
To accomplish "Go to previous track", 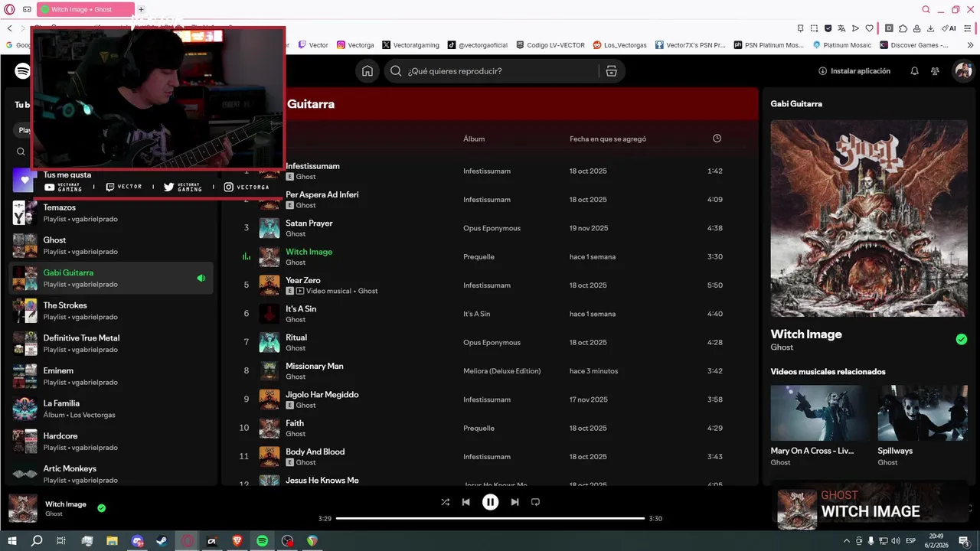I will click(465, 502).
